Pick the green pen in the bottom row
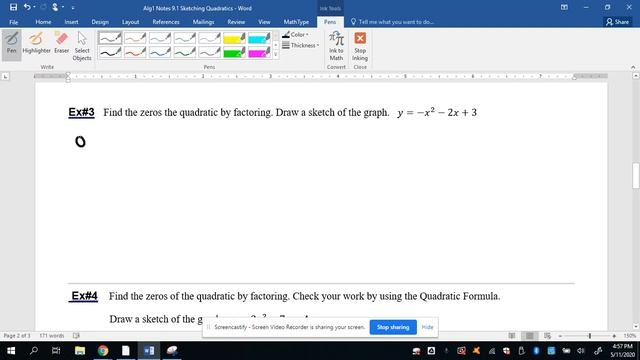The image size is (640, 360). pos(185,52)
